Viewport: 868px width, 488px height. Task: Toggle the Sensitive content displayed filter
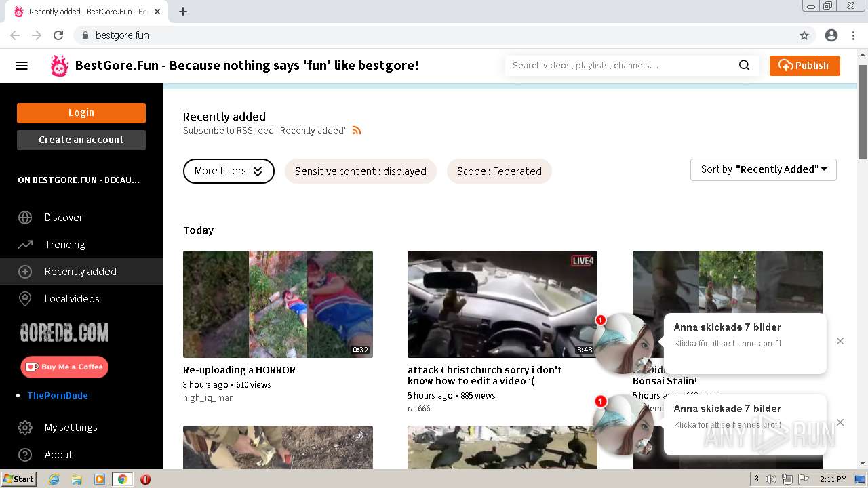click(361, 171)
